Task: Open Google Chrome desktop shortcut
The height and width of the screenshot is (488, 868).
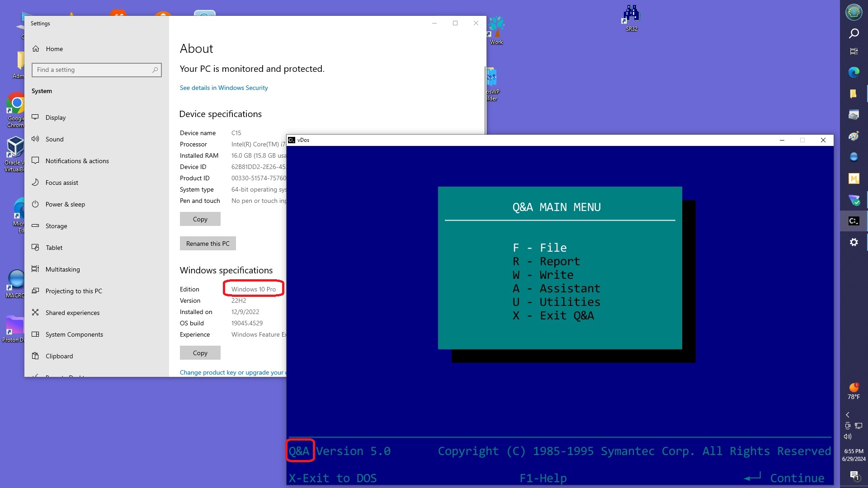Action: click(x=15, y=111)
